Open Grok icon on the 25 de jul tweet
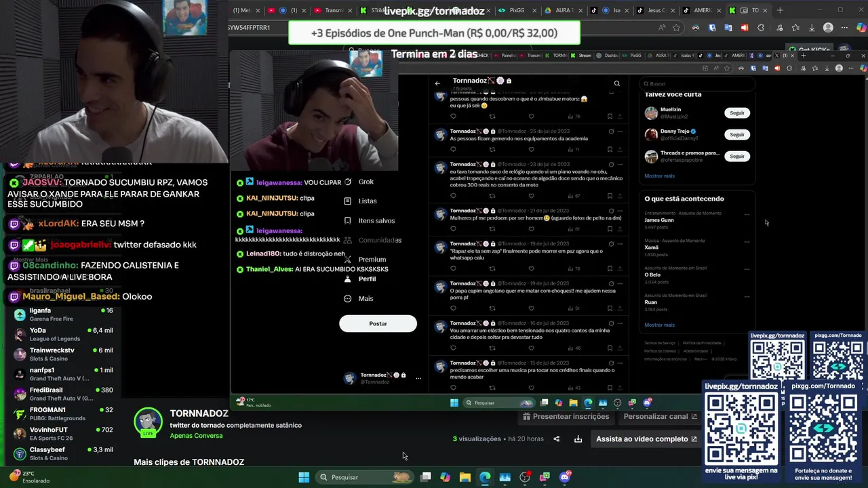Viewport: 868px width, 488px height. 611,131
